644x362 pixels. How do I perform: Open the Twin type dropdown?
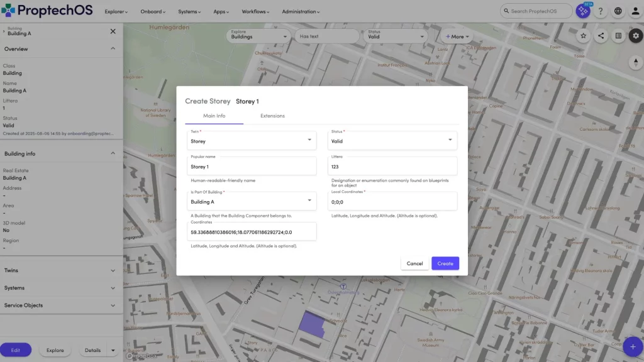(x=252, y=141)
